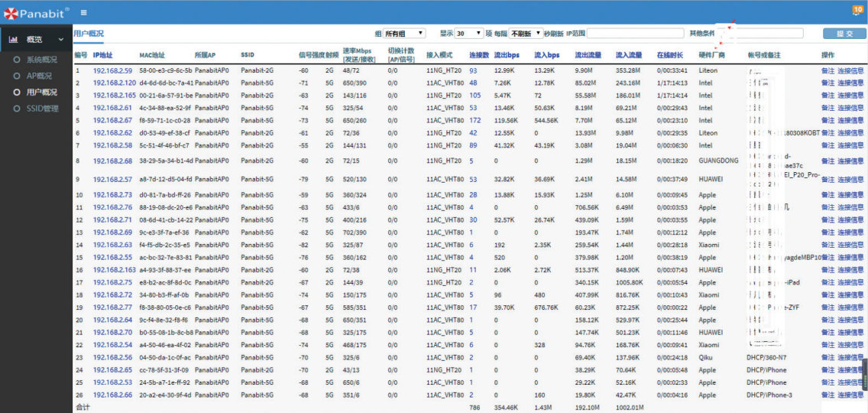Go to SSID管理 in sidebar
Screen dimensions: 868x413
coord(43,108)
